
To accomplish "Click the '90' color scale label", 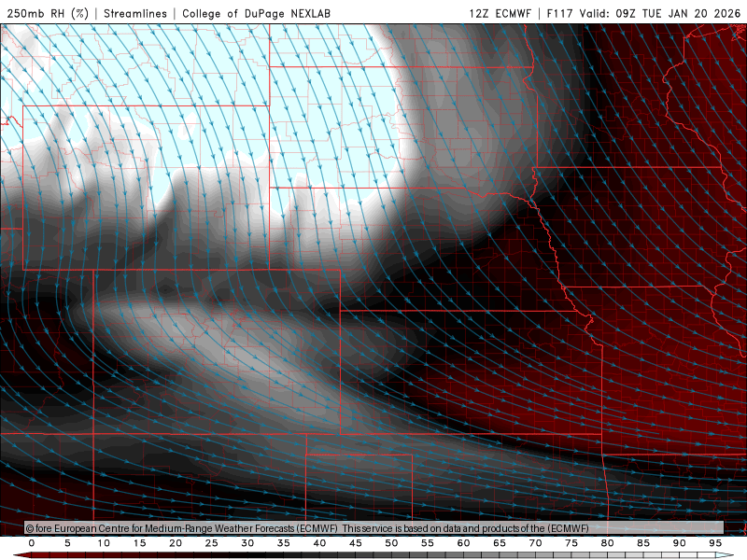I will click(680, 543).
